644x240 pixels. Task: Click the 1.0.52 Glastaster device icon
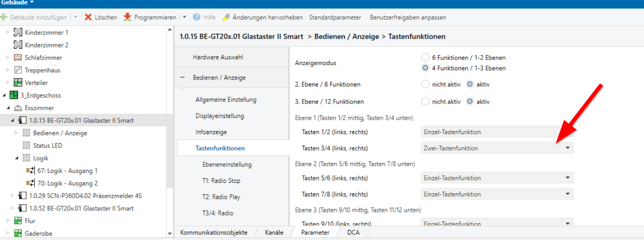[22, 208]
